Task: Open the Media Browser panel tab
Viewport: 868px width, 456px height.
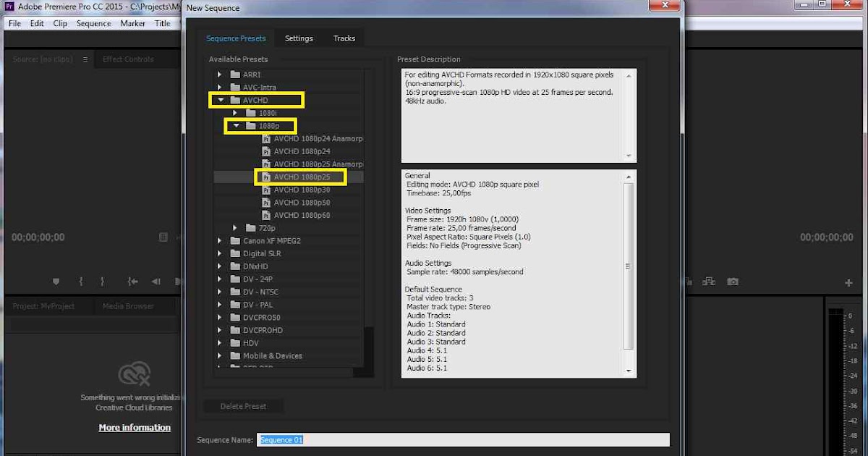Action: pos(128,306)
